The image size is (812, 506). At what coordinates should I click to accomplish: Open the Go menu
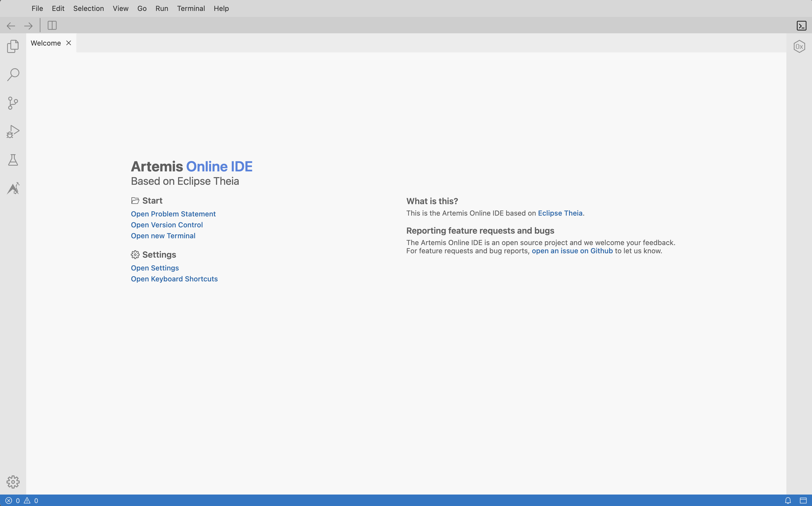(x=142, y=8)
